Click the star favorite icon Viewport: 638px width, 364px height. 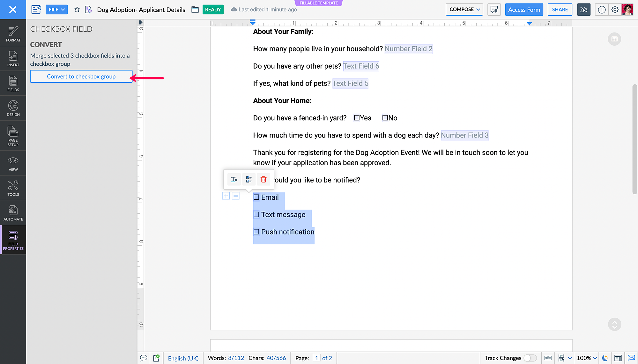[x=77, y=10]
